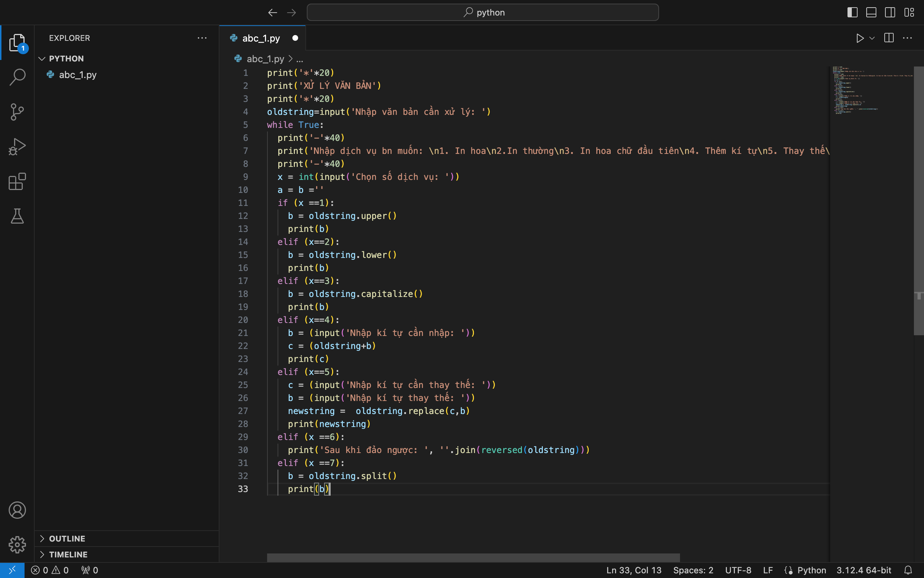Toggle the bottom panel layout
924x578 pixels.
pos(871,13)
